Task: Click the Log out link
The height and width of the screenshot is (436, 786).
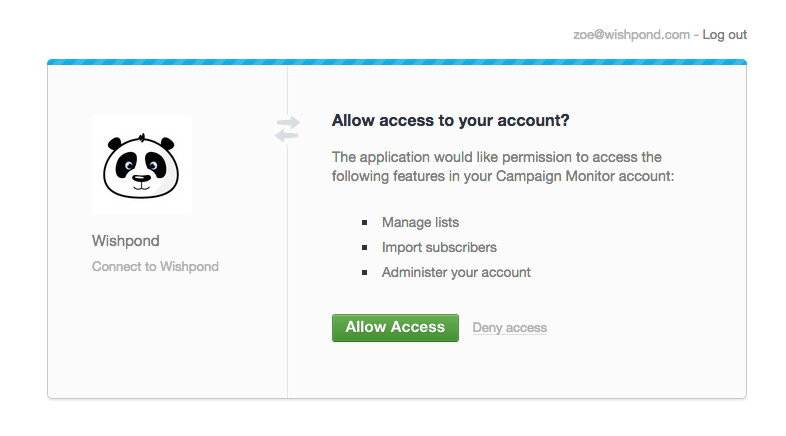Action: click(x=724, y=35)
